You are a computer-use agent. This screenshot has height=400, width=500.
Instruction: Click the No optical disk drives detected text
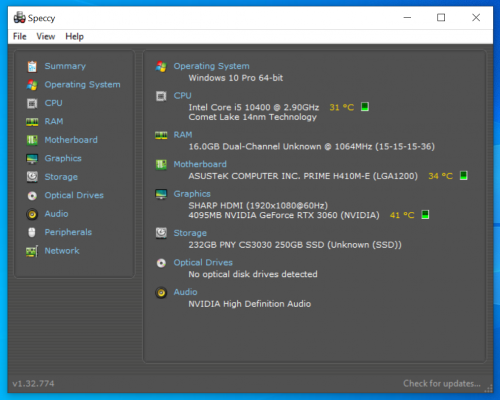tap(253, 274)
